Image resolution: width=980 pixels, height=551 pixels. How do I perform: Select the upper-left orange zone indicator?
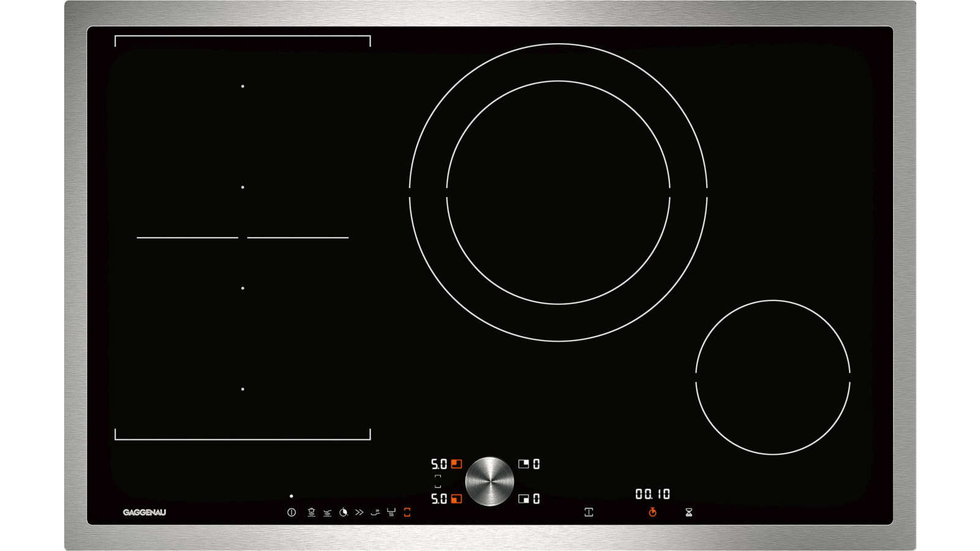coord(456,464)
